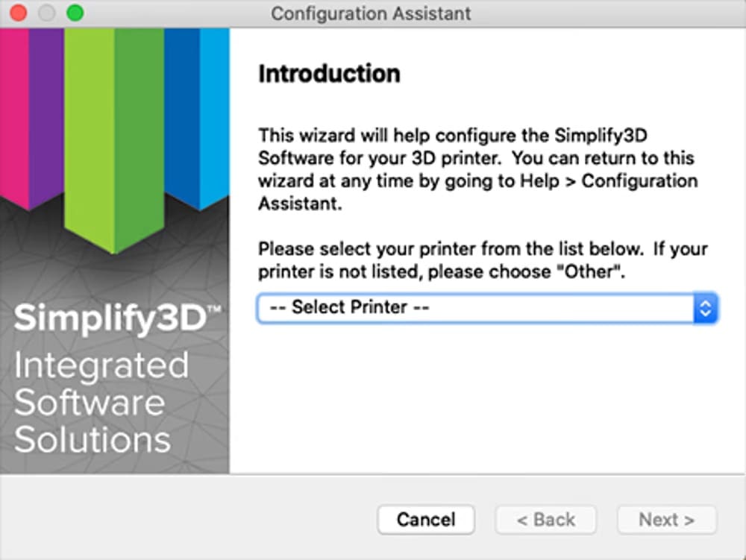Click the disabled < Back button
Viewport: 746px width, 560px height.
coord(546,519)
